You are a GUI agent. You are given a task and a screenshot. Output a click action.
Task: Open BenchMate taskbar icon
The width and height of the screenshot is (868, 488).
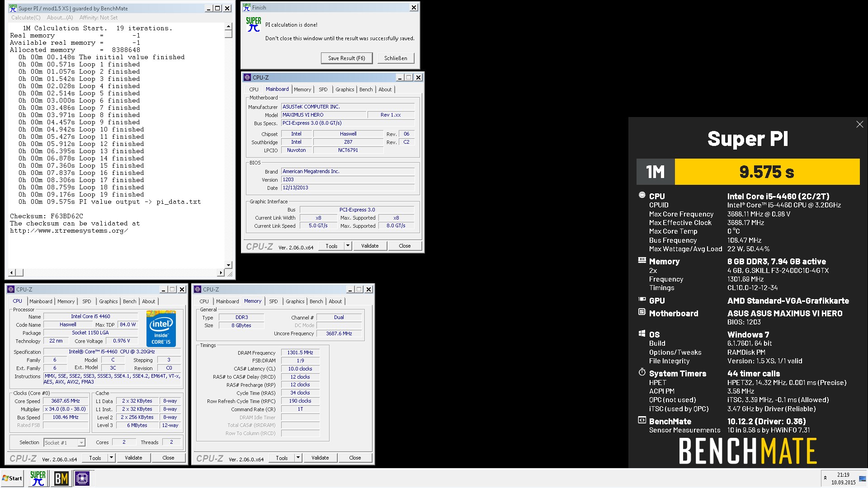[x=61, y=478]
